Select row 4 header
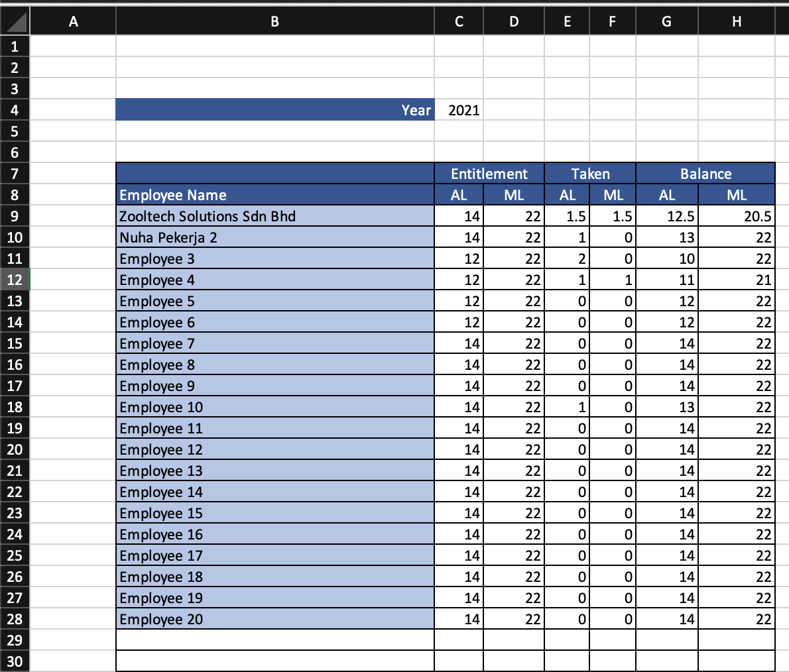The height and width of the screenshot is (672, 789). point(15,110)
